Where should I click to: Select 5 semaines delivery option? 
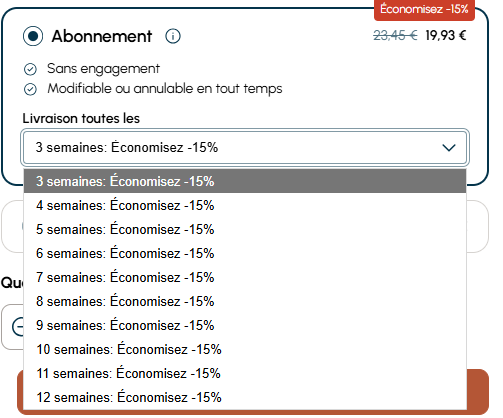(245, 229)
